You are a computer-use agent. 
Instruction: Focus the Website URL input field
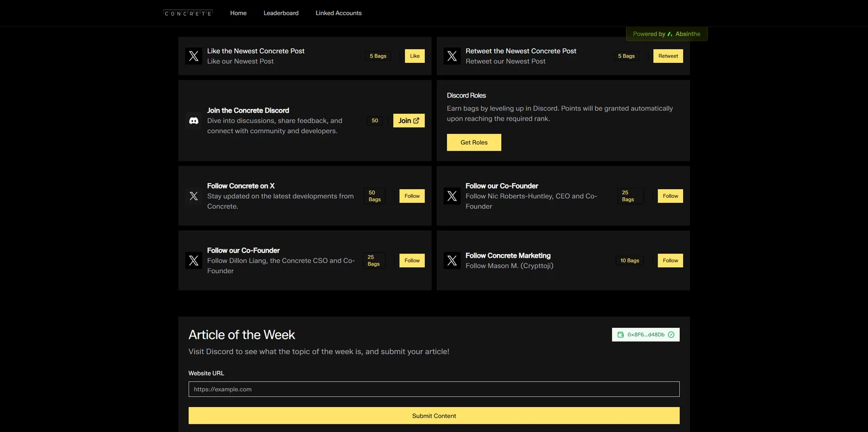coord(434,389)
